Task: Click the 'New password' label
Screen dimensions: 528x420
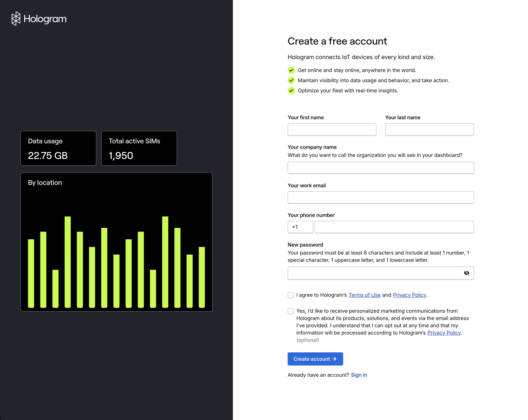Action: [305, 245]
